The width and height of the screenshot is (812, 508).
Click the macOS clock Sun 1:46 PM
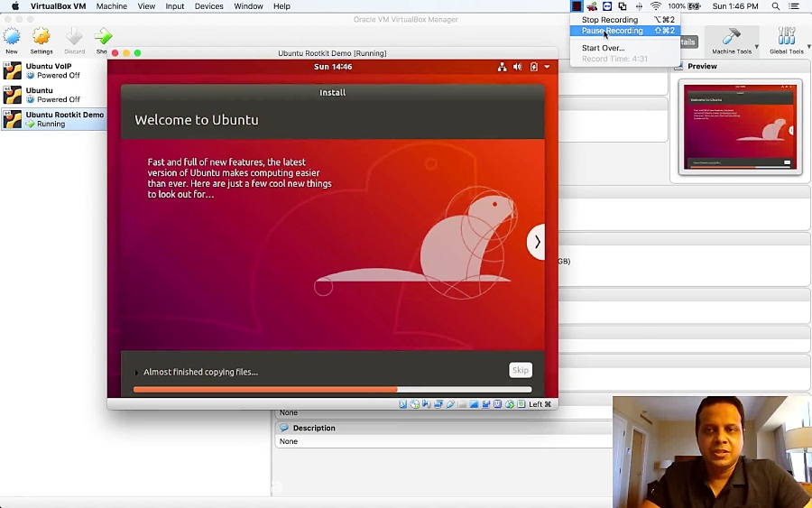pyautogui.click(x=734, y=6)
